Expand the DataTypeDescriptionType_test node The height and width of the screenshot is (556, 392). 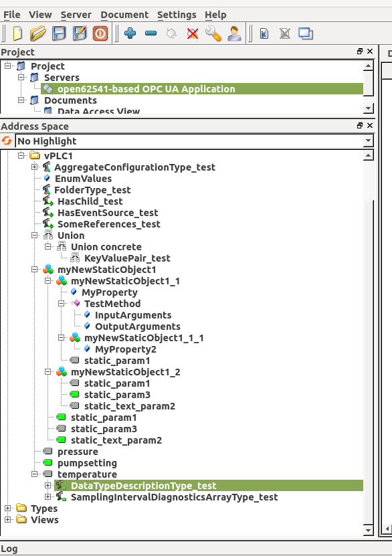click(x=48, y=485)
